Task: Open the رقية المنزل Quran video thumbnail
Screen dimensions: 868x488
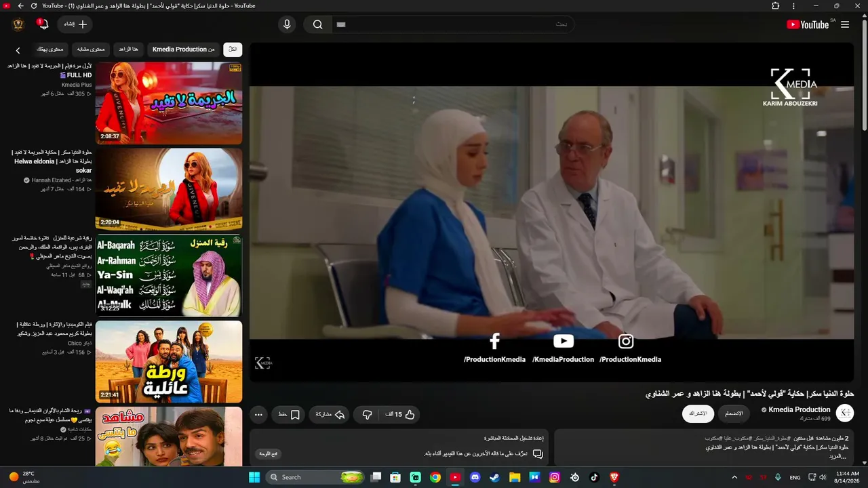Action: click(169, 275)
